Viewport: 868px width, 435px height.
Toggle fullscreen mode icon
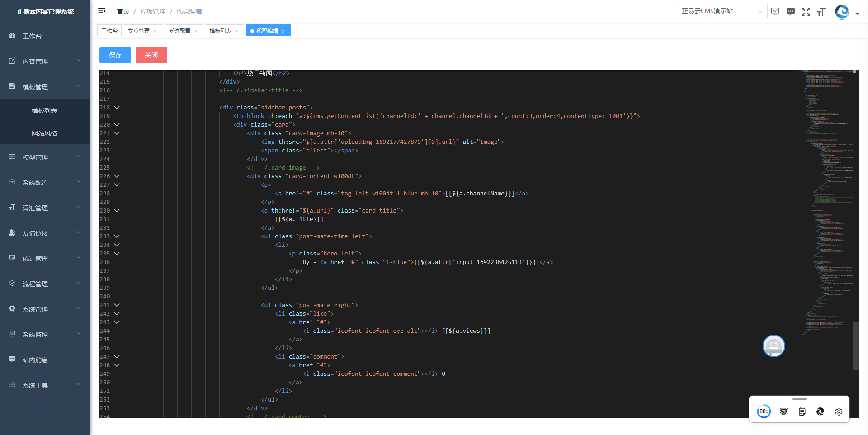click(x=806, y=12)
